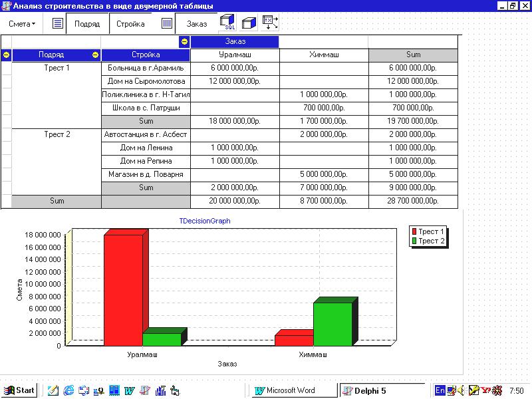532x399 pixels.
Task: Open the Смета dropdown menu
Action: [x=22, y=24]
